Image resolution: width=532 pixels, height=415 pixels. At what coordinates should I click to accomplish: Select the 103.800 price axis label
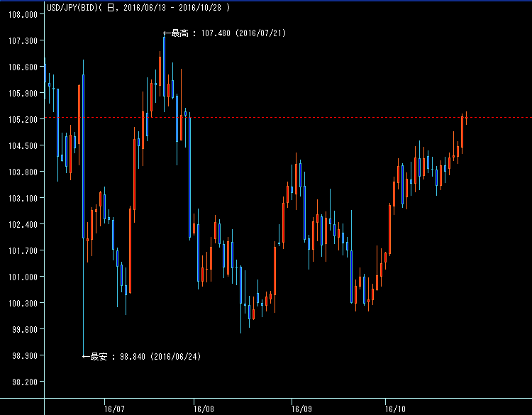[x=23, y=172]
